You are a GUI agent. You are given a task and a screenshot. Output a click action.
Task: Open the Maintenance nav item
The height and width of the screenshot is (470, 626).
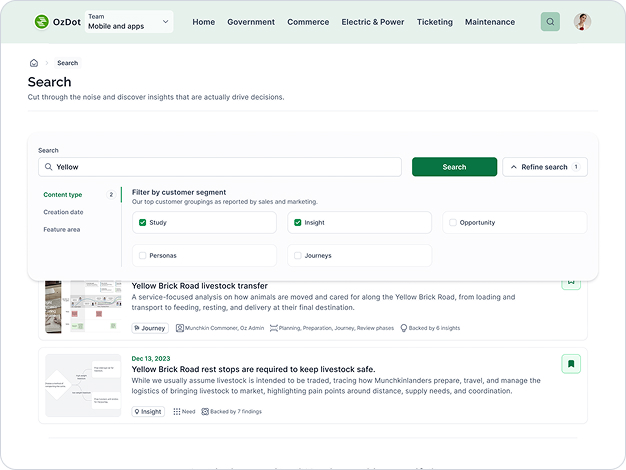(x=490, y=22)
